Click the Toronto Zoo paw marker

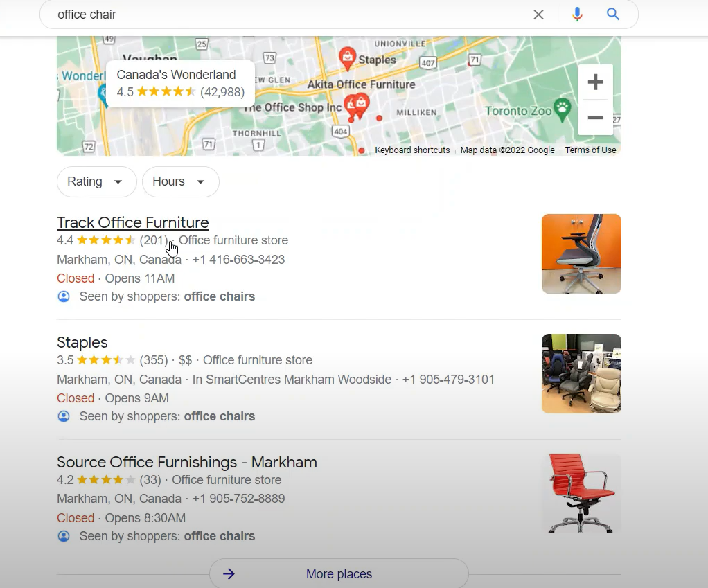[562, 109]
